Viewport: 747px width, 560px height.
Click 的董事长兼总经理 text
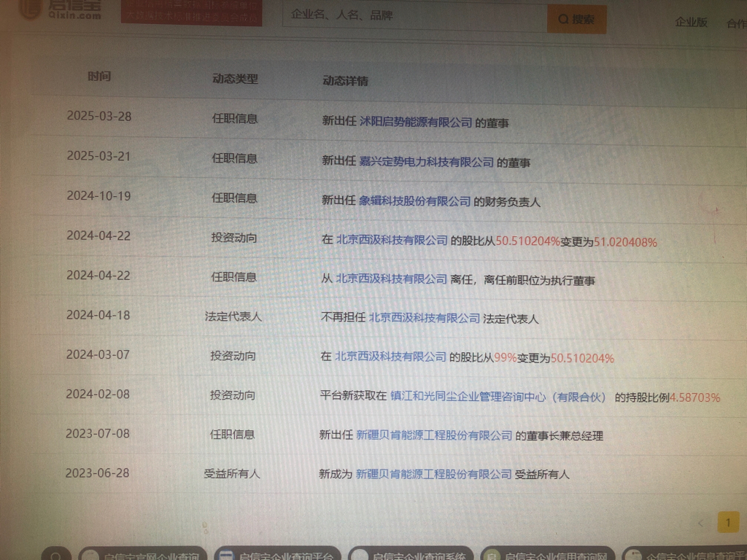(x=560, y=436)
